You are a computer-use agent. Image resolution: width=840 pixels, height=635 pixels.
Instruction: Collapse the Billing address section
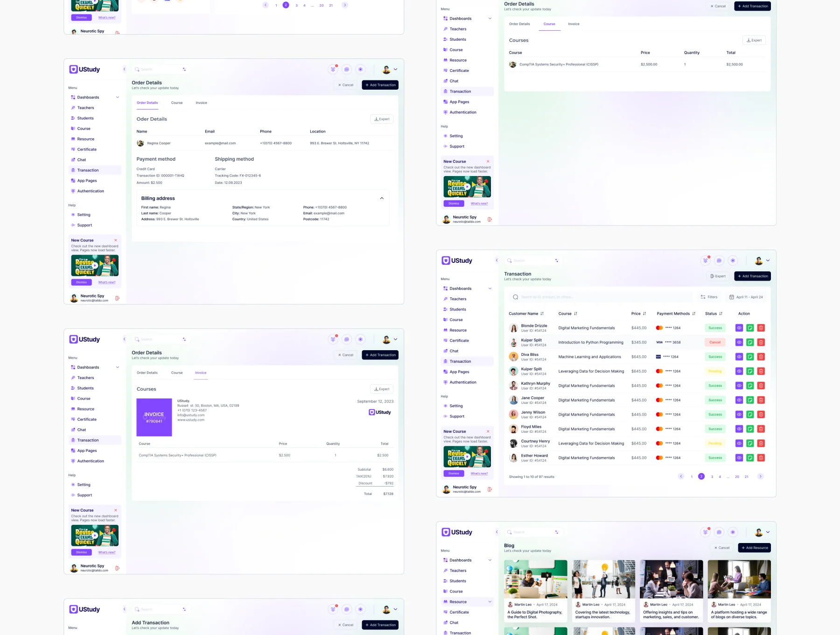382,198
